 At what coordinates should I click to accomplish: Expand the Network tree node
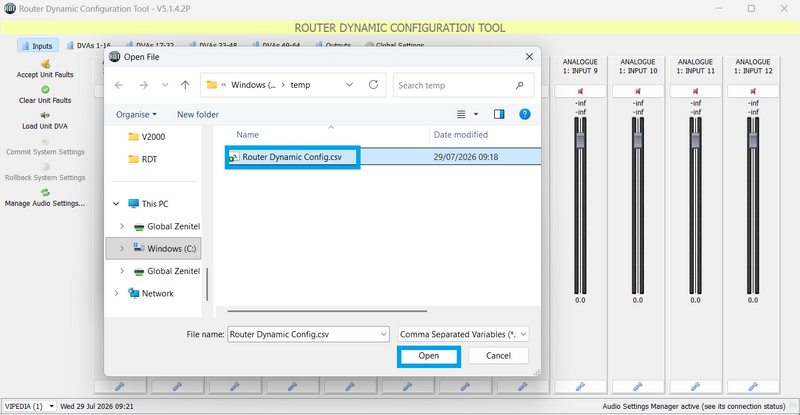116,294
